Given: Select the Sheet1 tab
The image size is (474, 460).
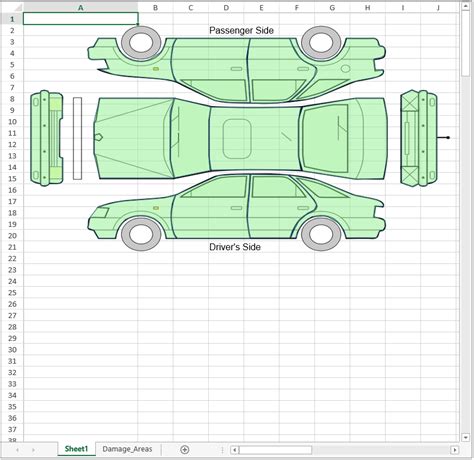Looking at the screenshot, I should coord(76,449).
